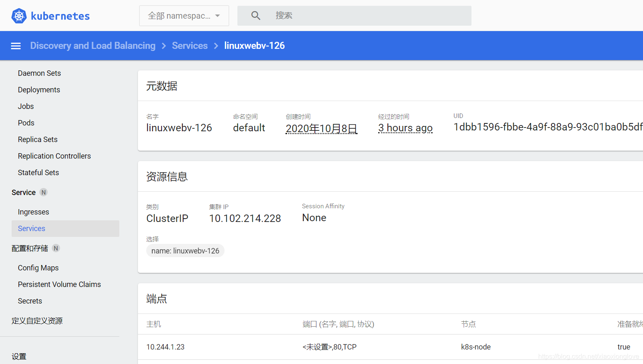Click Discovery and Load Balancing breadcrumb
Viewport: 643px width, 364px height.
pyautogui.click(x=93, y=46)
